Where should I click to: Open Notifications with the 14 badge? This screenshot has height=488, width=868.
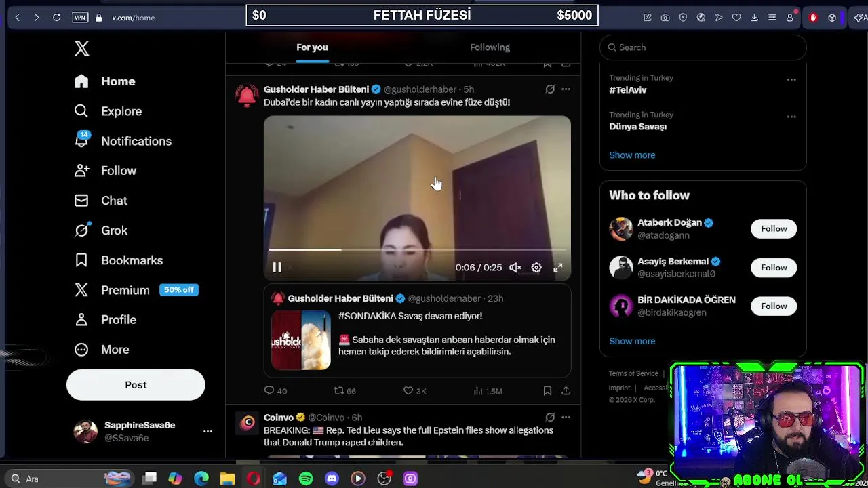123,141
